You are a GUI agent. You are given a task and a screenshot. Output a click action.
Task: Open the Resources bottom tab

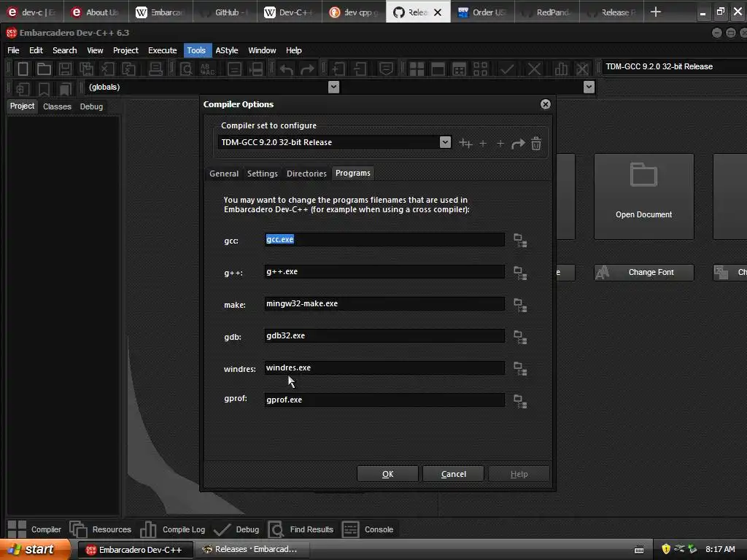coord(101,529)
